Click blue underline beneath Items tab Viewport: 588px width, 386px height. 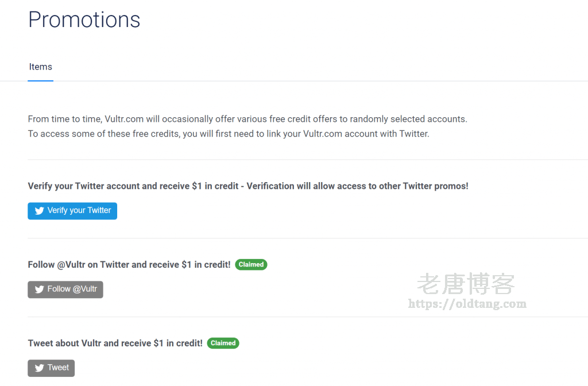(x=41, y=80)
